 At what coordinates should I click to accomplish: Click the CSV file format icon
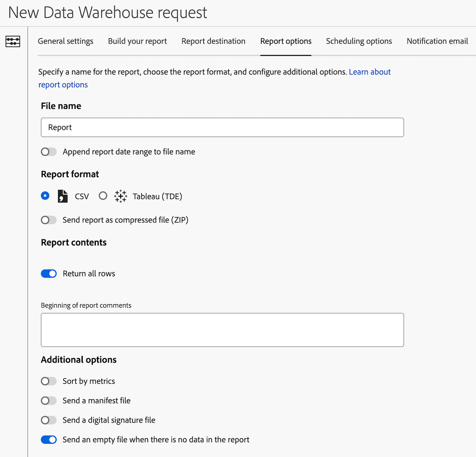(62, 196)
